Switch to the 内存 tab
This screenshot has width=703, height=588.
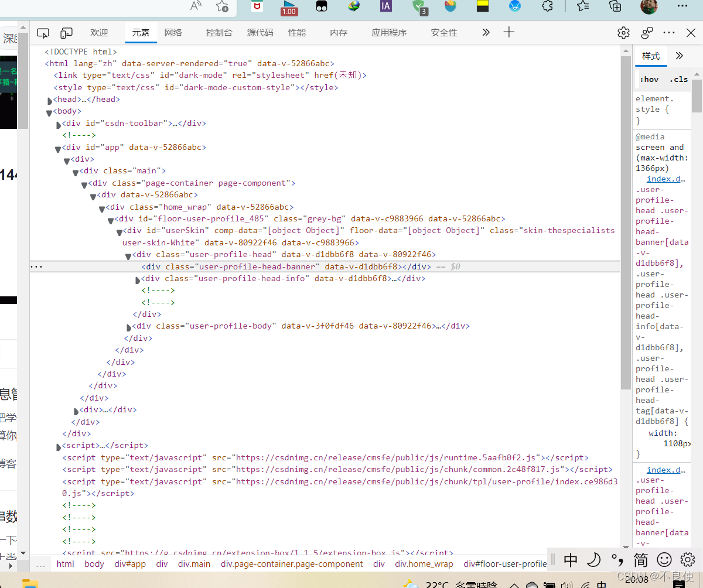coord(339,33)
